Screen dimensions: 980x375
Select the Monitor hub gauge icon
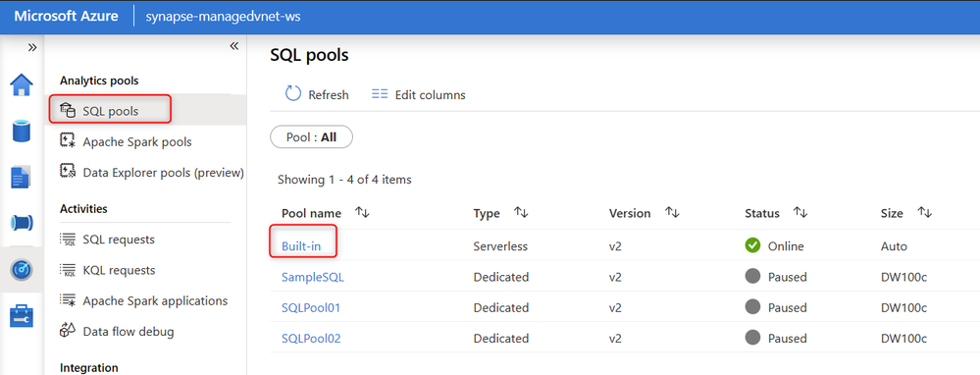(x=22, y=269)
